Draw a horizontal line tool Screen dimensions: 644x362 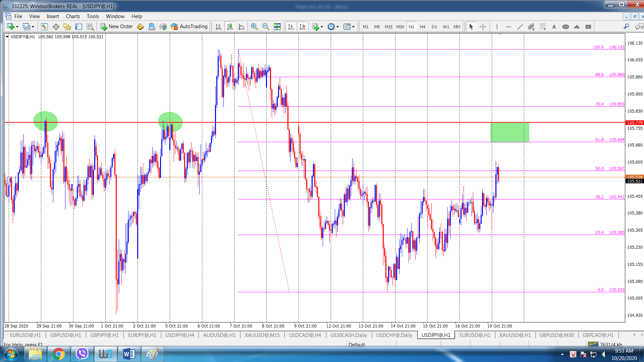point(508,26)
